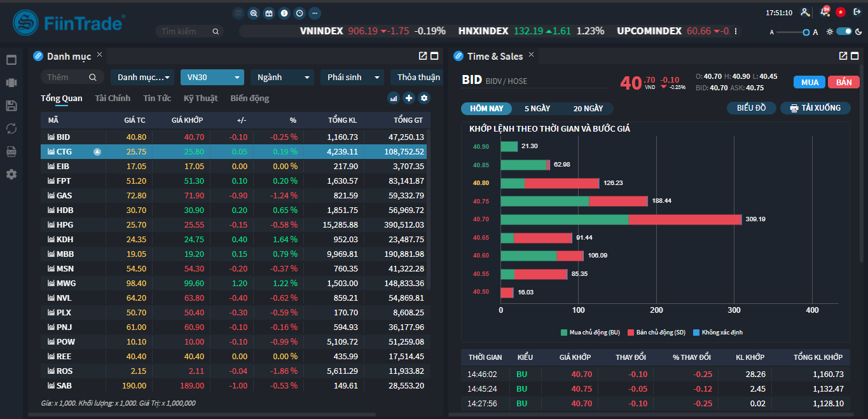
Task: Click the Tìm kiếm search field
Action: click(188, 31)
